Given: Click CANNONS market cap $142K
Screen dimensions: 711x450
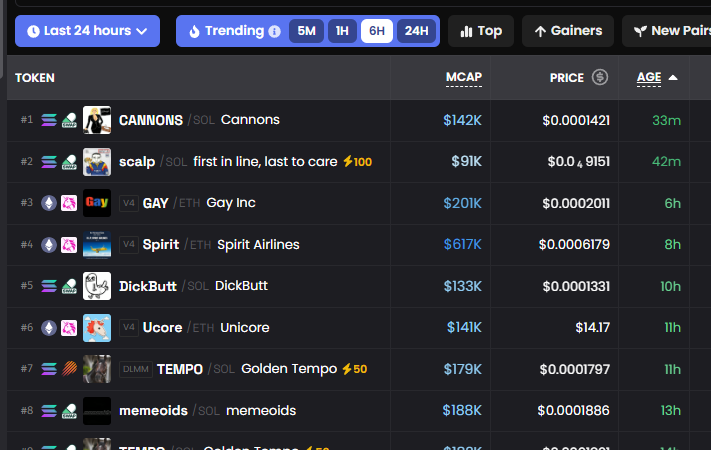Looking at the screenshot, I should click(462, 120).
